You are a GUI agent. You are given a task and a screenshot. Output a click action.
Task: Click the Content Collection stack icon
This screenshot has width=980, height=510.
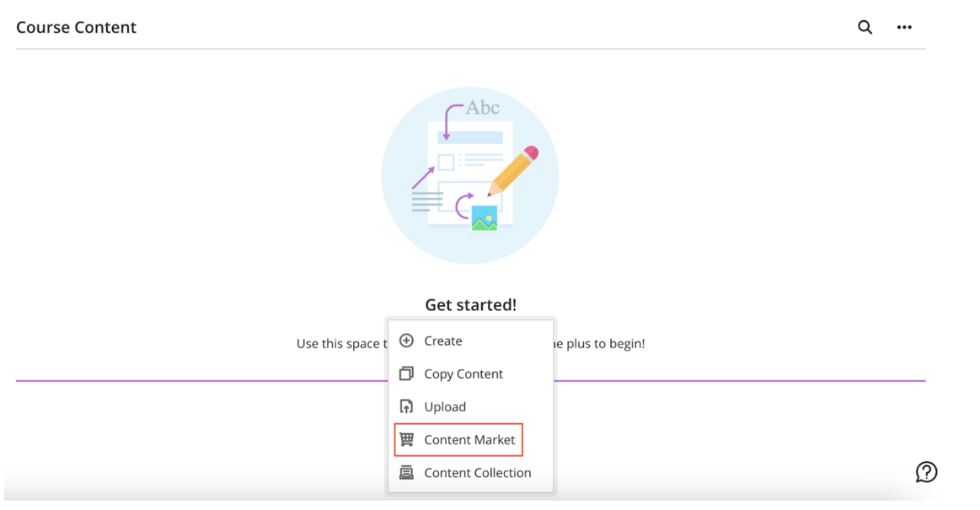point(406,473)
